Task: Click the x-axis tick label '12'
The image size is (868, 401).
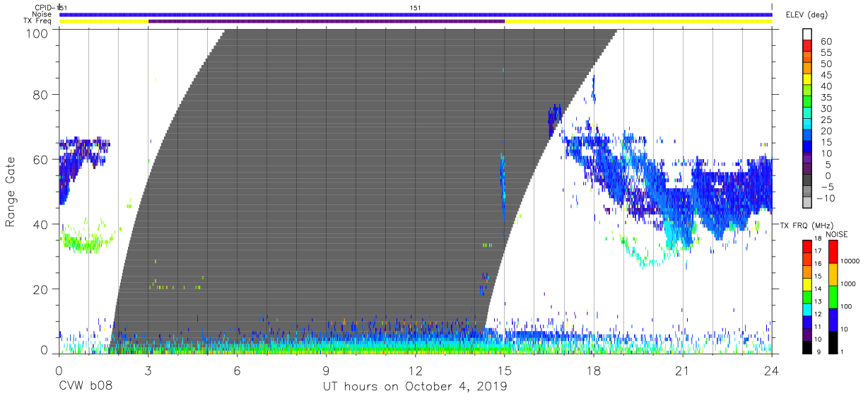Action: coord(415,370)
